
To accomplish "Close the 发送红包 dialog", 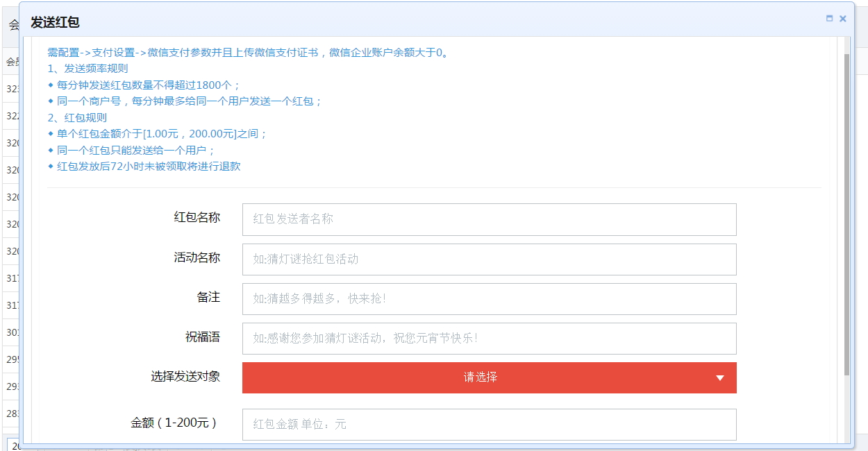I will pyautogui.click(x=843, y=19).
